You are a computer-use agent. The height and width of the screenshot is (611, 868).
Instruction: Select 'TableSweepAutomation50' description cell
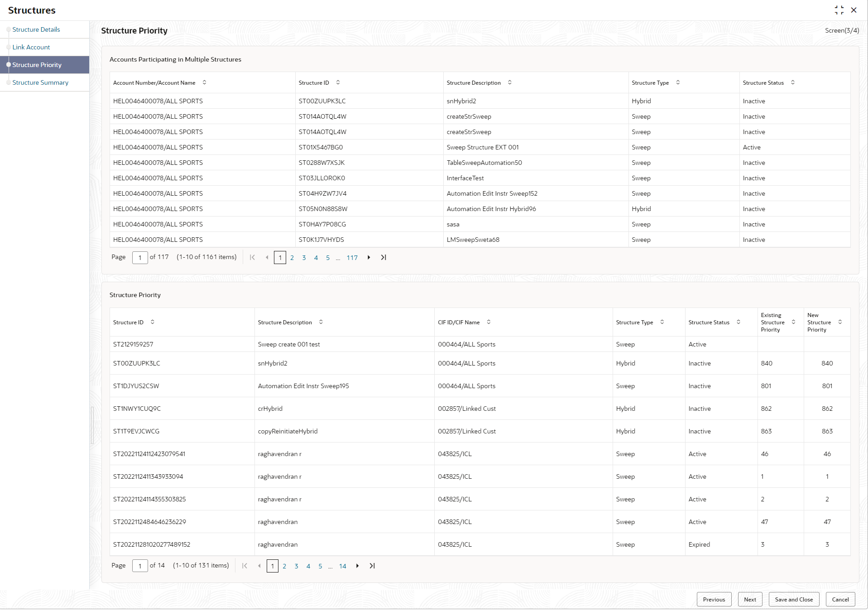[x=536, y=163]
